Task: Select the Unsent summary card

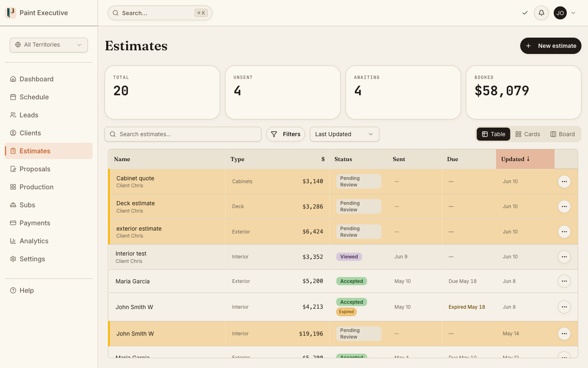Action: tap(283, 92)
